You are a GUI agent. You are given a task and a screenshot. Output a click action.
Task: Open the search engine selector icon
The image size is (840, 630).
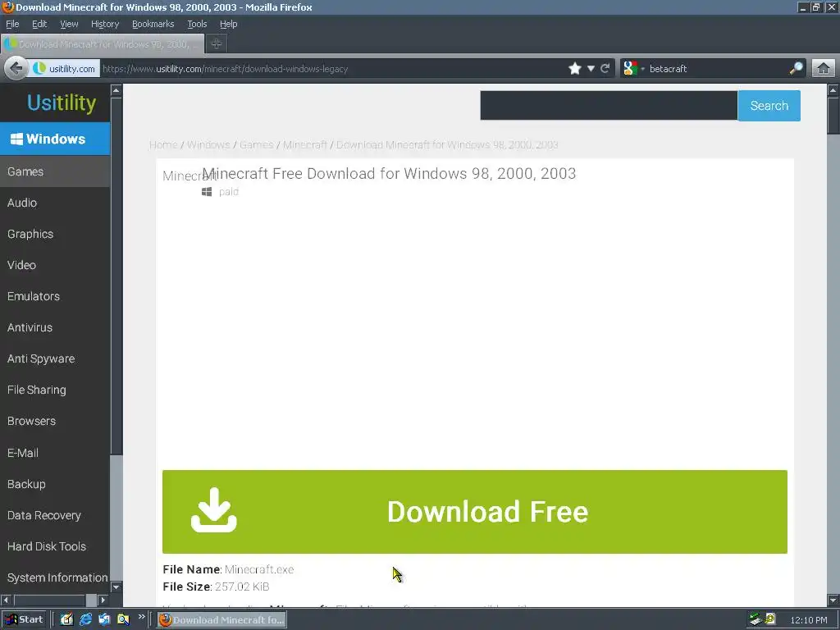coord(631,69)
